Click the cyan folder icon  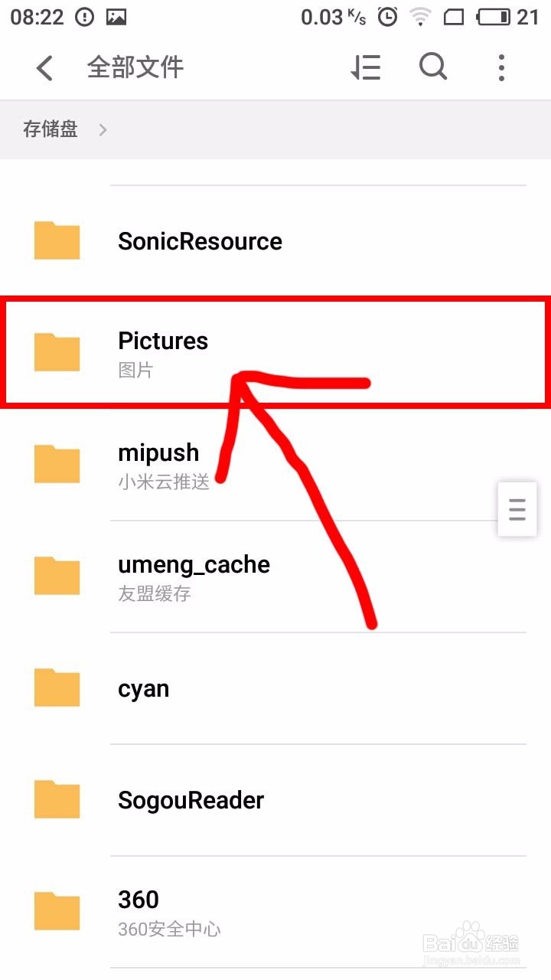[57, 688]
